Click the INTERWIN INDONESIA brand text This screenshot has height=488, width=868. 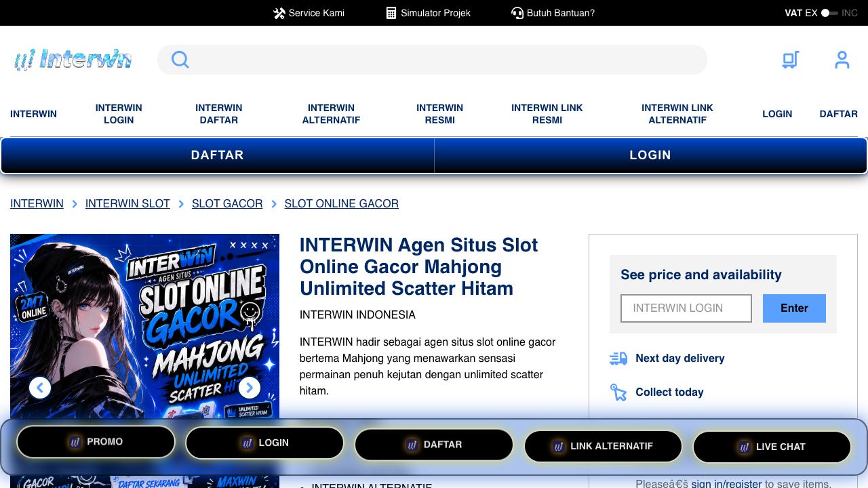(x=357, y=315)
